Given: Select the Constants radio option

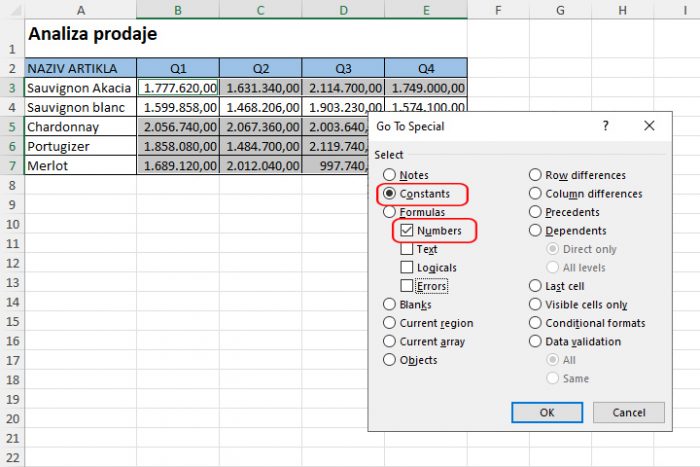Looking at the screenshot, I should coord(389,193).
